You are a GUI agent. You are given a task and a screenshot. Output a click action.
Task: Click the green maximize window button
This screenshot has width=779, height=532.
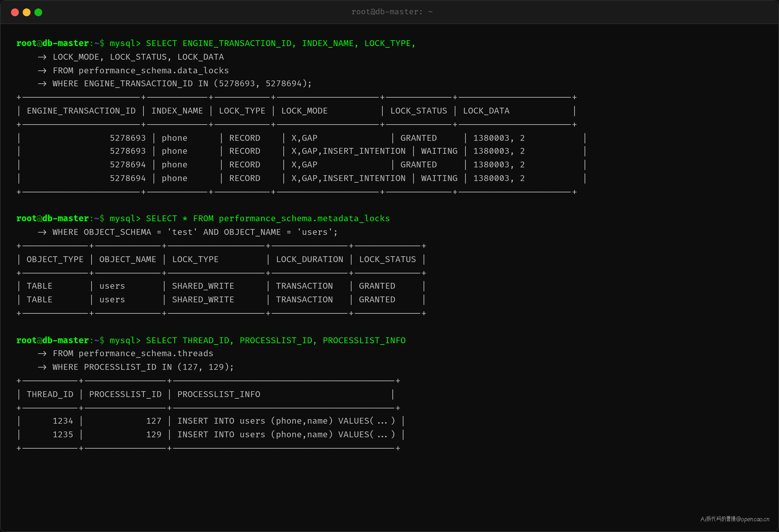[38, 12]
